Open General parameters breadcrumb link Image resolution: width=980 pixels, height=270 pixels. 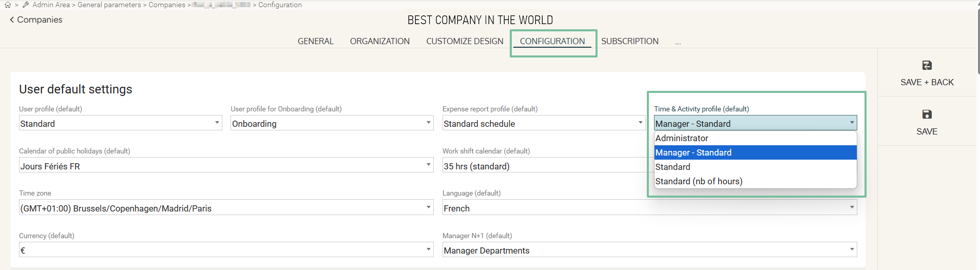(x=109, y=5)
